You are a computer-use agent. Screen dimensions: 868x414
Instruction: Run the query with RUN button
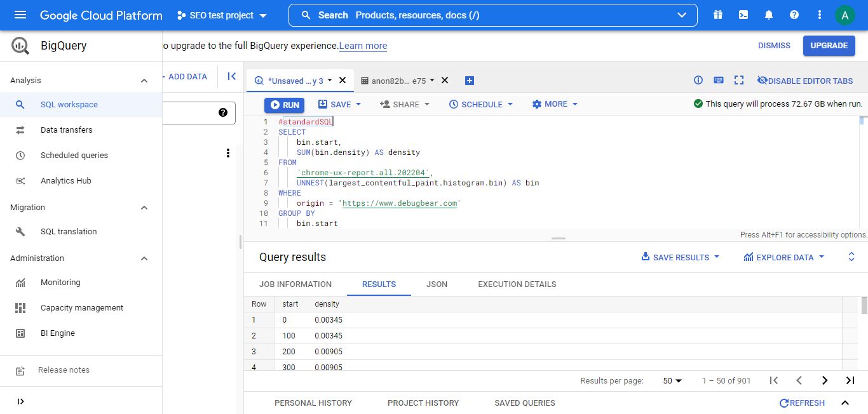[285, 105]
